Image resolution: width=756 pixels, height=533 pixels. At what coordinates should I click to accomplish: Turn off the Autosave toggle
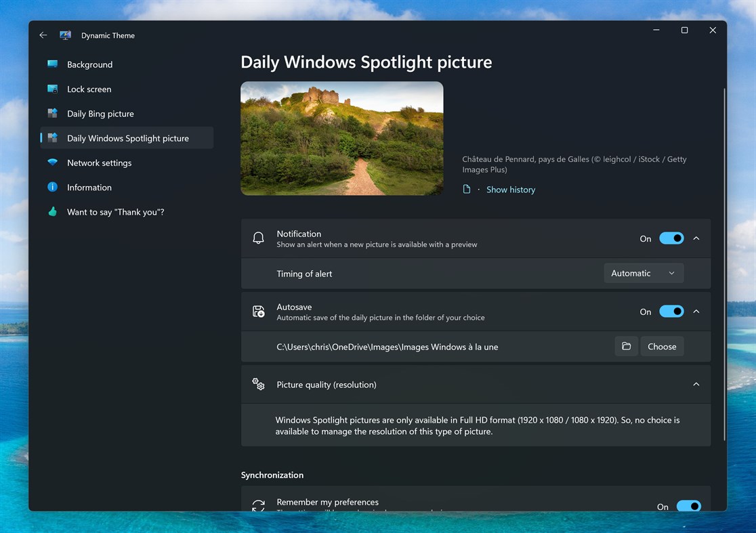pos(671,311)
